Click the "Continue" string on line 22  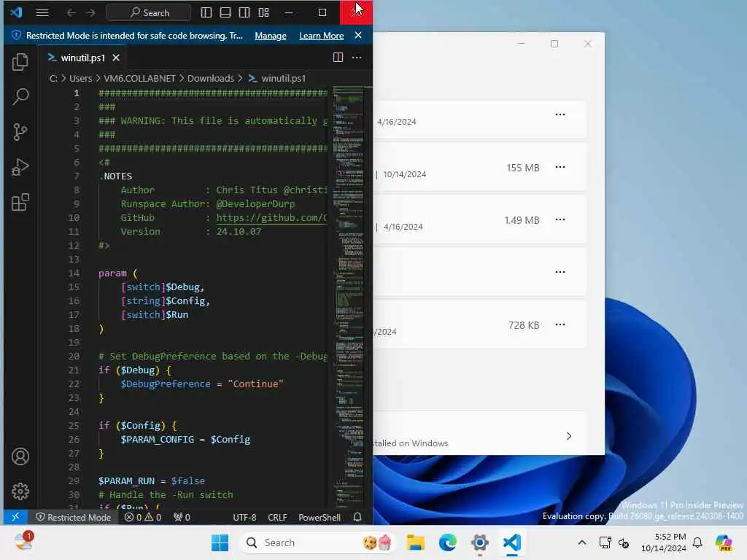tap(256, 384)
